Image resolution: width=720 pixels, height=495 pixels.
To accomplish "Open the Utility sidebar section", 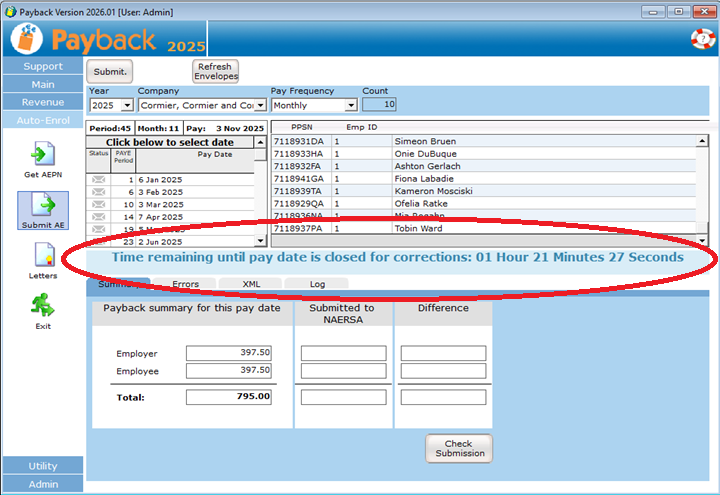I will [x=42, y=466].
